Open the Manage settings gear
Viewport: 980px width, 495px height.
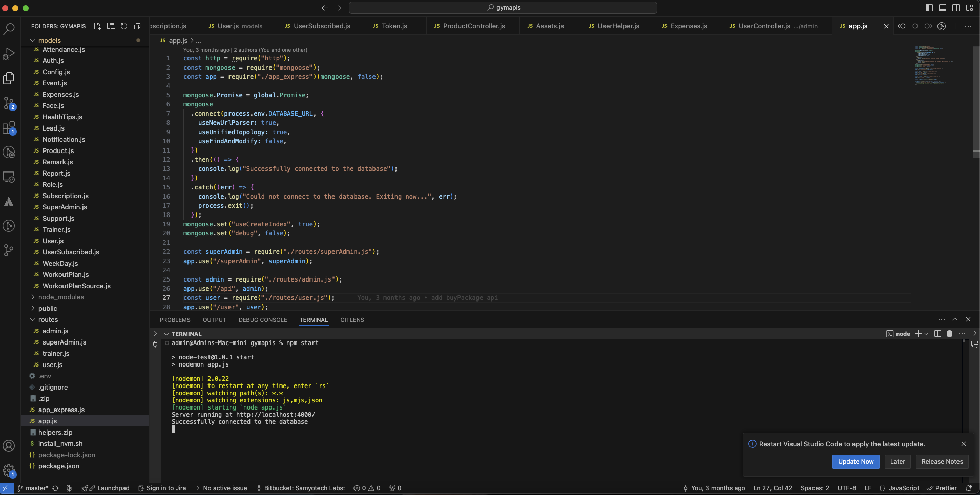point(9,470)
